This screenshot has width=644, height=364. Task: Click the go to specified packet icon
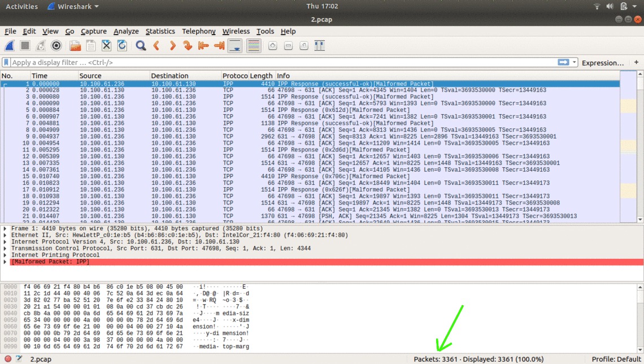[188, 46]
